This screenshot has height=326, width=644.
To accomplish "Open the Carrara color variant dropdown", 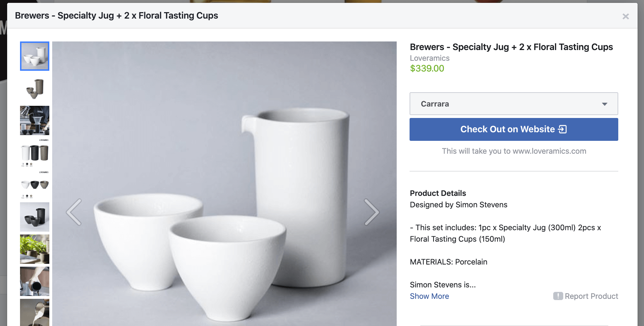I will coord(514,104).
